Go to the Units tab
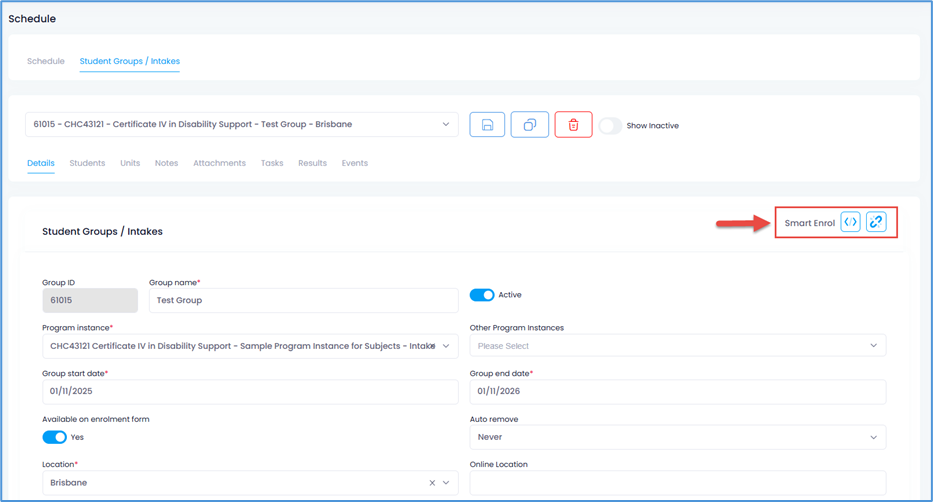This screenshot has width=933, height=502. [130, 163]
